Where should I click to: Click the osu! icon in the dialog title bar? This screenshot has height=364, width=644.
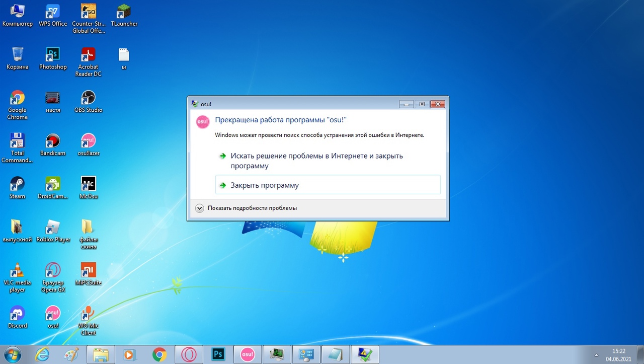point(194,104)
